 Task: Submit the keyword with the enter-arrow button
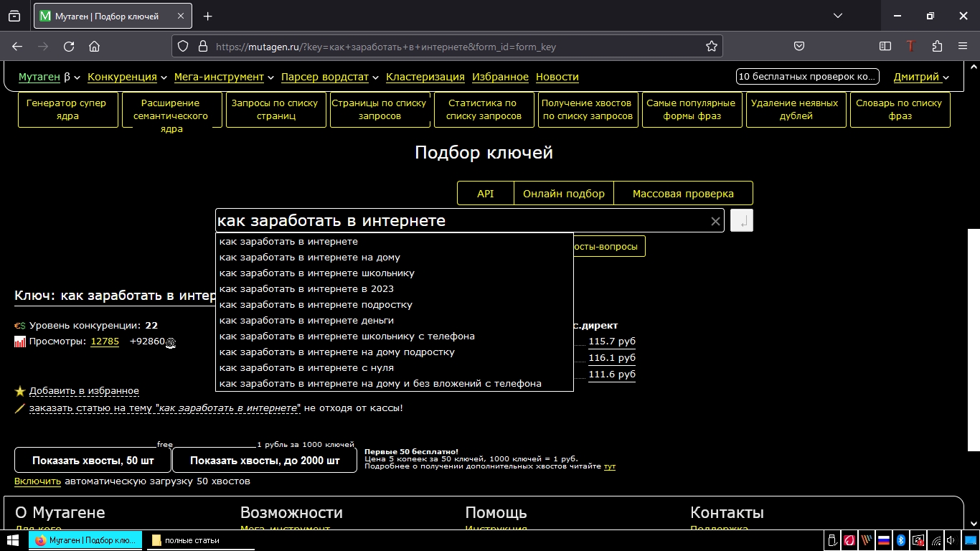[742, 221]
